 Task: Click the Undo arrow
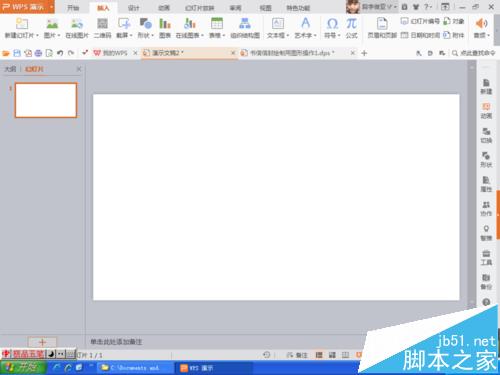60,53
